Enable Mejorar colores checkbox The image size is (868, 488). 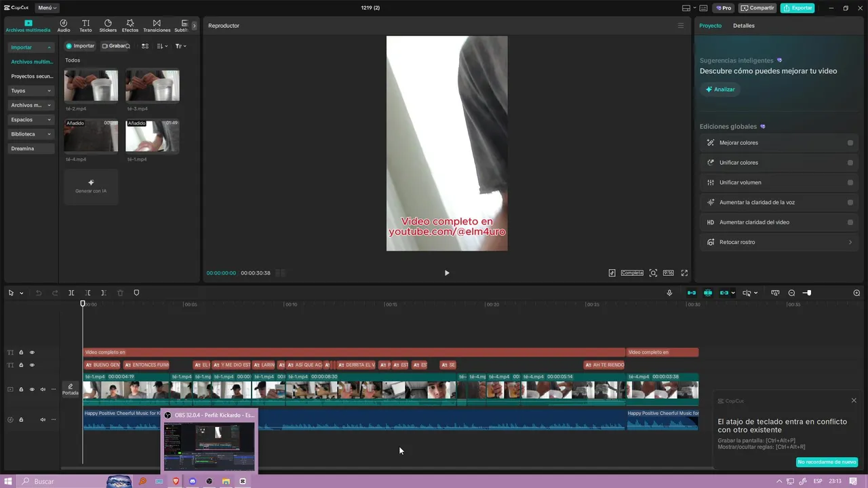pos(850,143)
